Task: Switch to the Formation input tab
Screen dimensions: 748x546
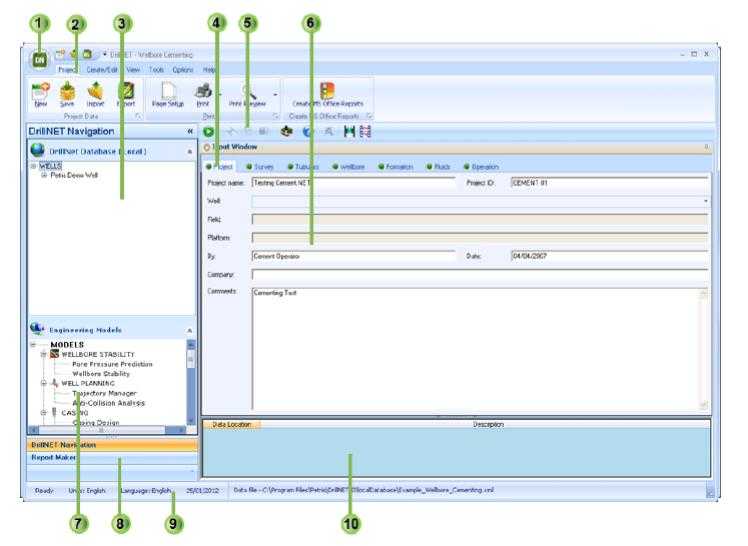Action: [395, 167]
